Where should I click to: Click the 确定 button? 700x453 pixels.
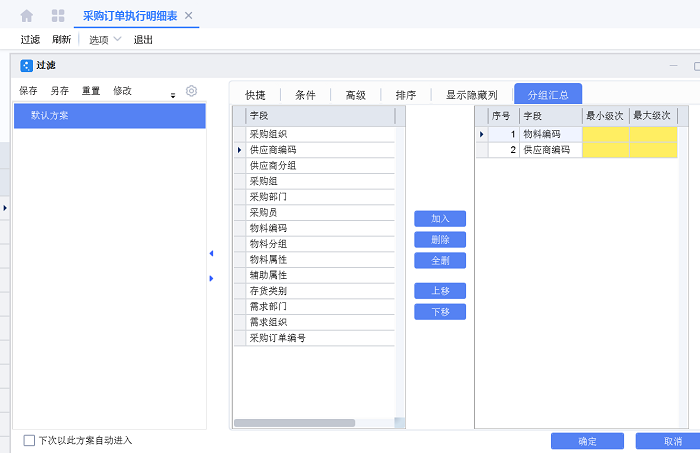tap(587, 441)
